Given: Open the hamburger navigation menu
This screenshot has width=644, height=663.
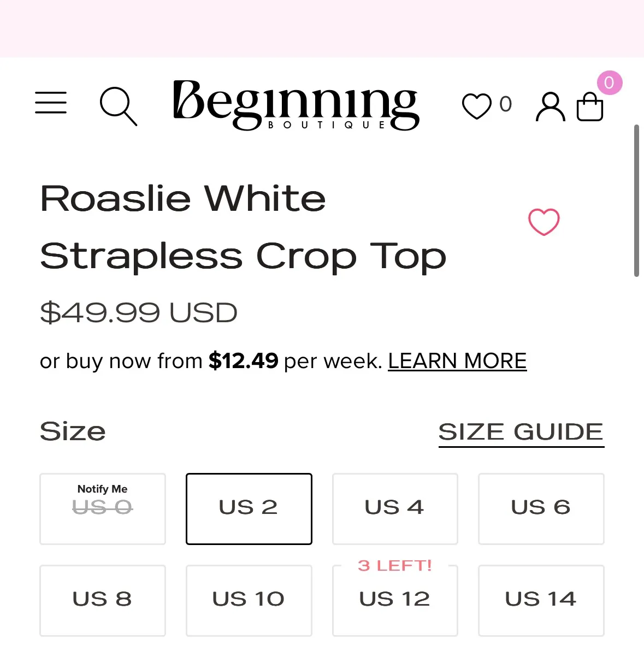Looking at the screenshot, I should tap(50, 103).
